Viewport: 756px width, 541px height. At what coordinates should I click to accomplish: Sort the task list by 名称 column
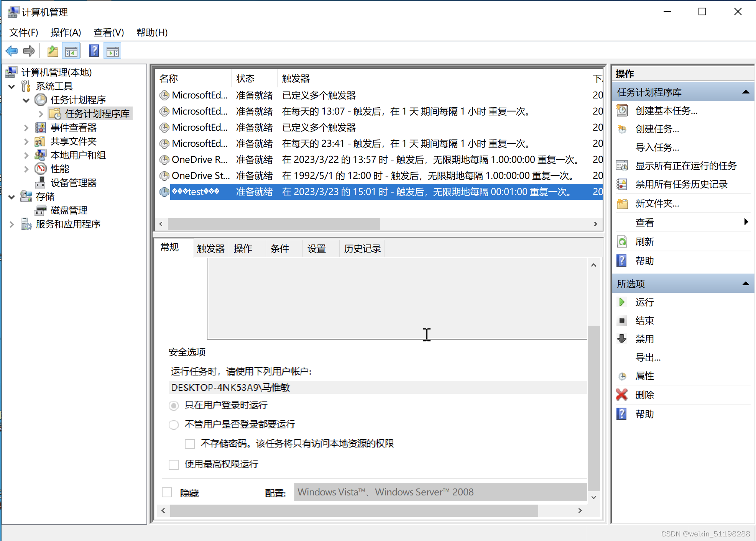(x=194, y=79)
